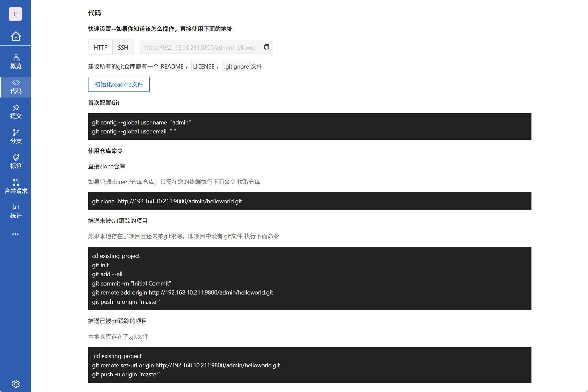The image size is (588, 392).
Task: Open the README creation link
Action: (172, 66)
